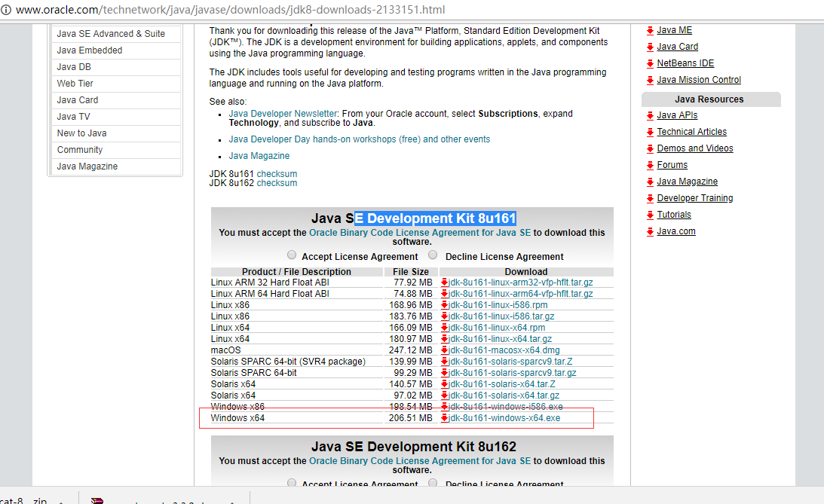The image size is (824, 504).
Task: Open Java.com link in Java Resources
Action: click(676, 231)
